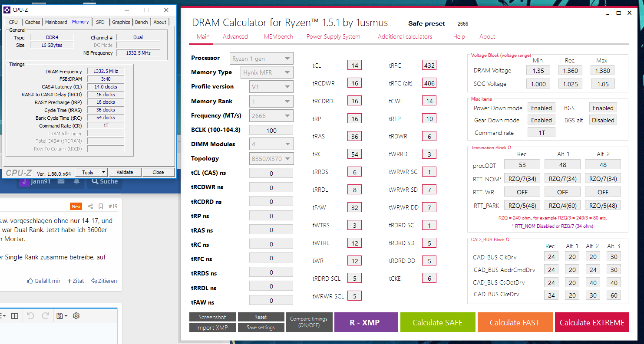Click the CPU-Z window title icon
Screen dimensions: 644x344
7,10
